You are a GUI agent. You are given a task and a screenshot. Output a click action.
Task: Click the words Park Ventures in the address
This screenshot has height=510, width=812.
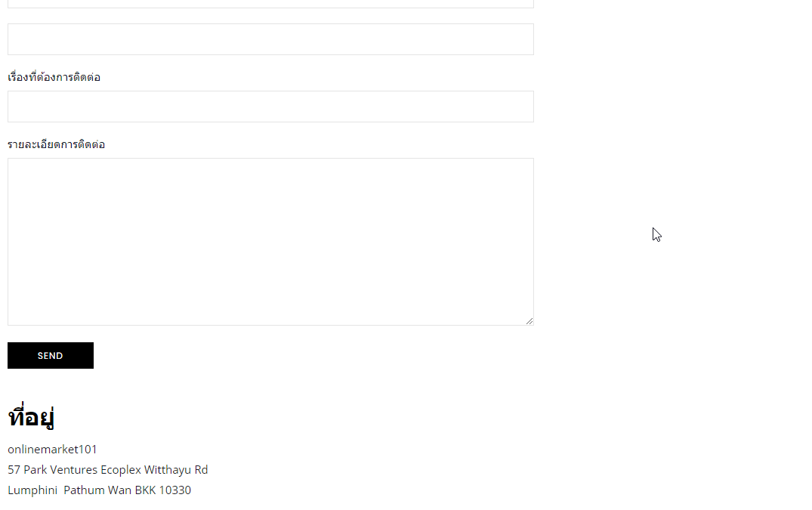tap(60, 470)
